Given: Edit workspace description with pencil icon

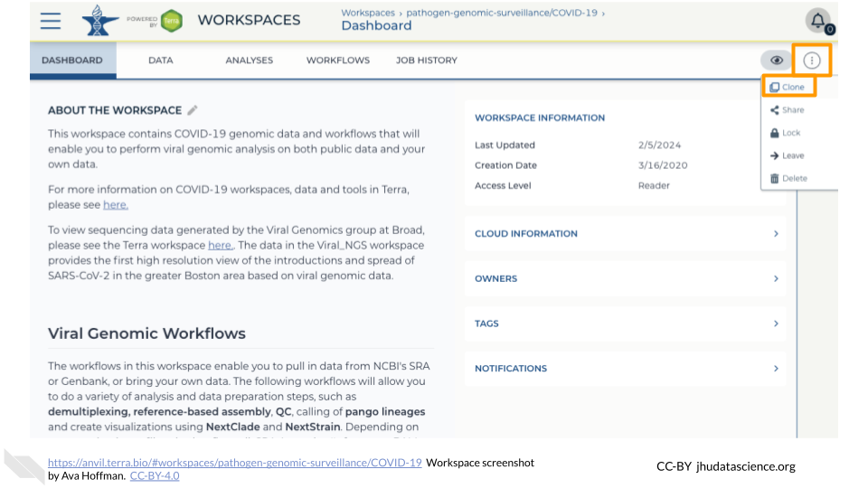Looking at the screenshot, I should [193, 110].
